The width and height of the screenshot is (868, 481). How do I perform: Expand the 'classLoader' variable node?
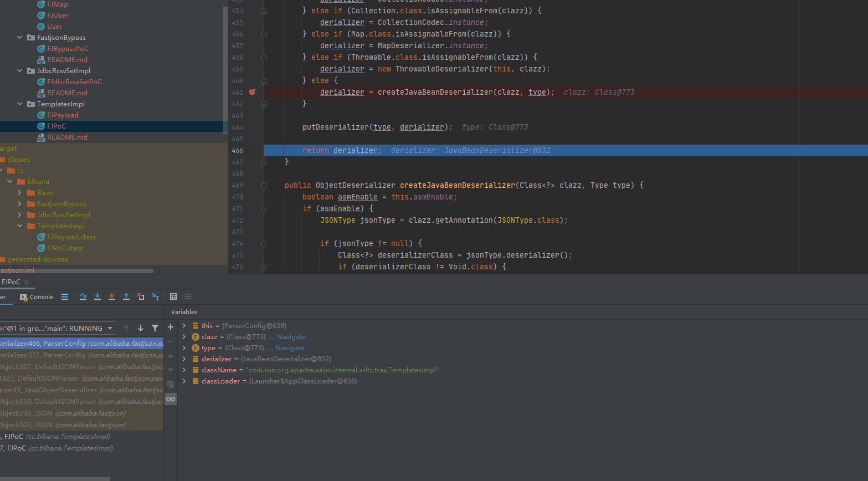point(184,381)
